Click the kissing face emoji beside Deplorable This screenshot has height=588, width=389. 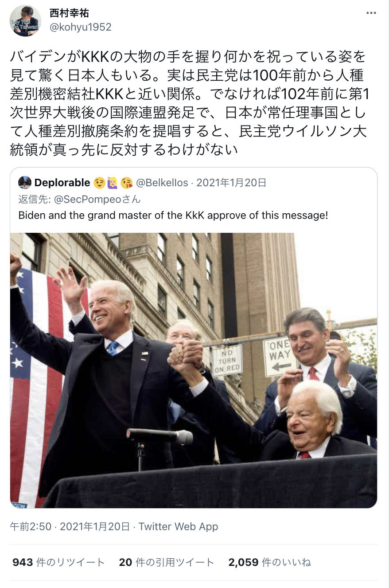click(x=126, y=182)
